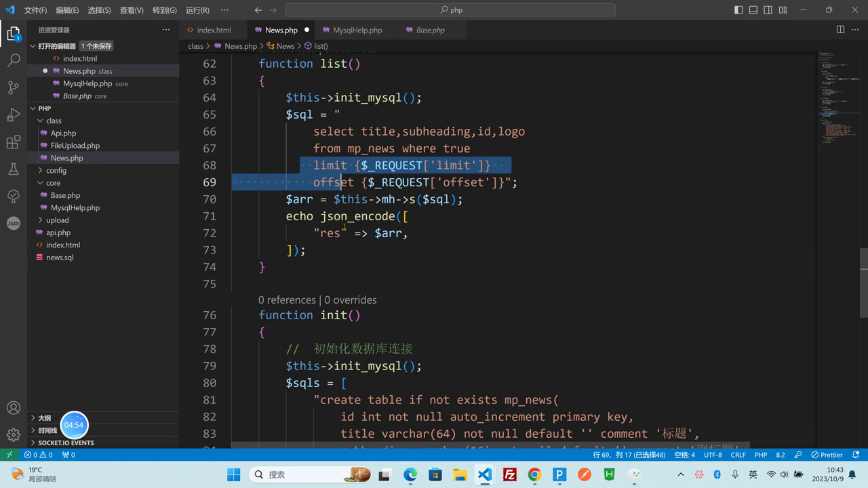The image size is (868, 488).
Task: Open Api.php in explorer tree
Action: (103, 134)
